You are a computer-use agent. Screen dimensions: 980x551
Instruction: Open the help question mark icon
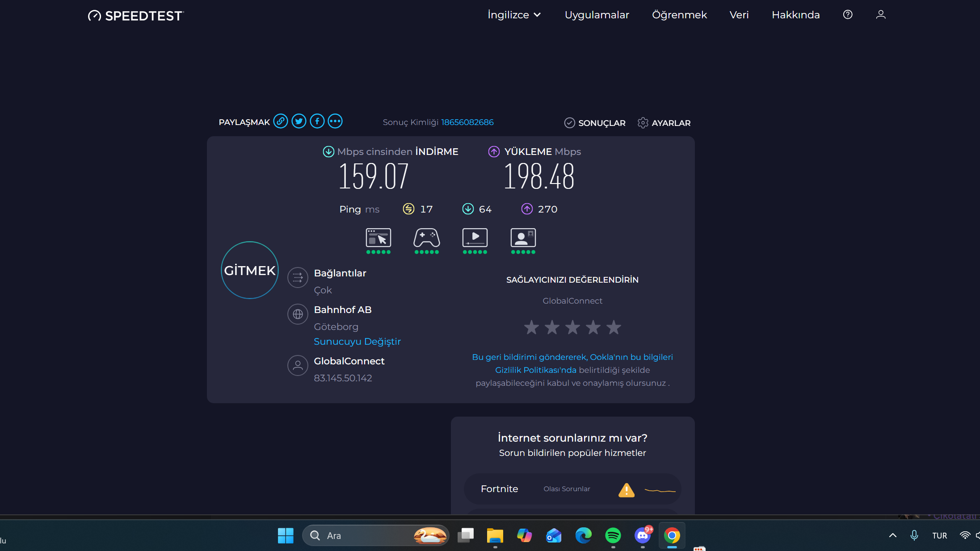point(848,15)
